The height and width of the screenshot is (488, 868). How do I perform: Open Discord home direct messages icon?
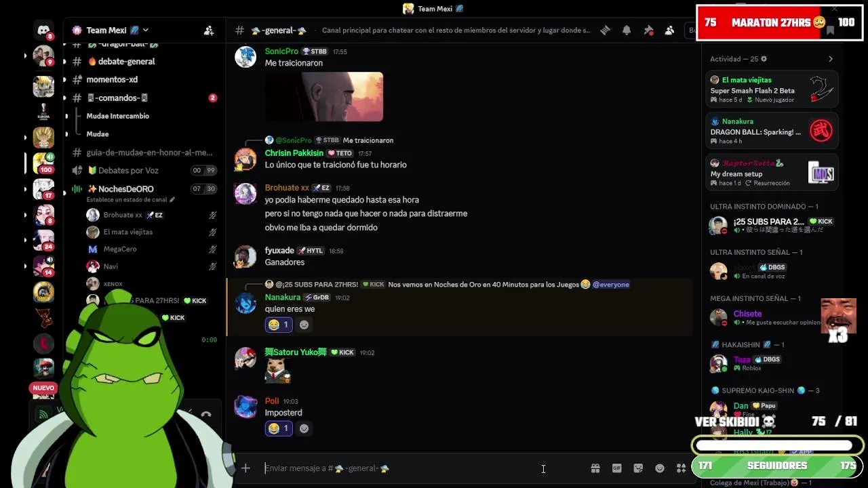[43, 30]
